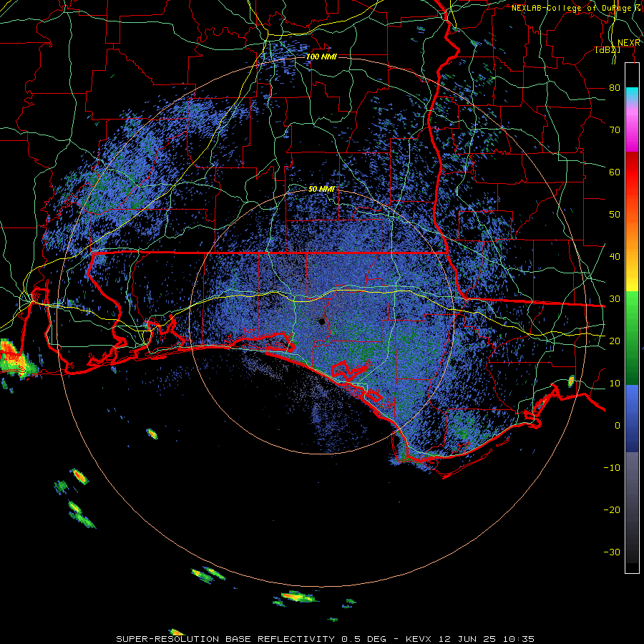Click the 0 dBZ scale value
This screenshot has width=644, height=644.
pyautogui.click(x=618, y=426)
